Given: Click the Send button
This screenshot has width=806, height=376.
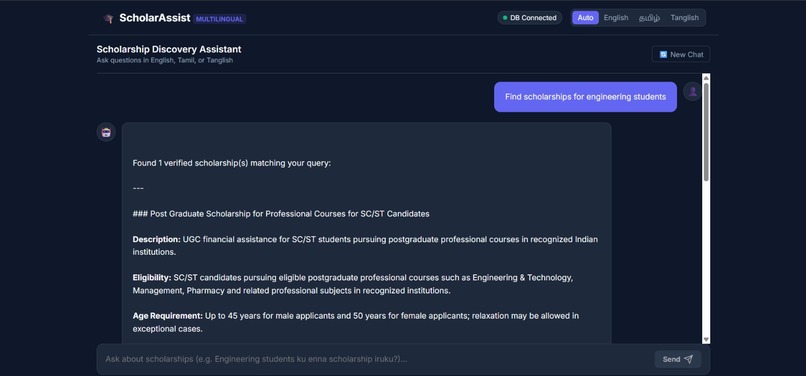Looking at the screenshot, I should 677,359.
